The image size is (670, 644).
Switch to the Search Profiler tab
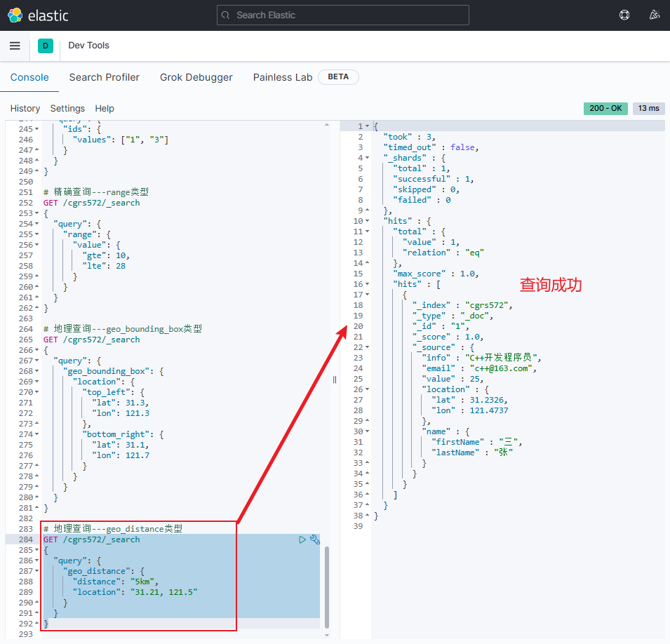pos(105,77)
